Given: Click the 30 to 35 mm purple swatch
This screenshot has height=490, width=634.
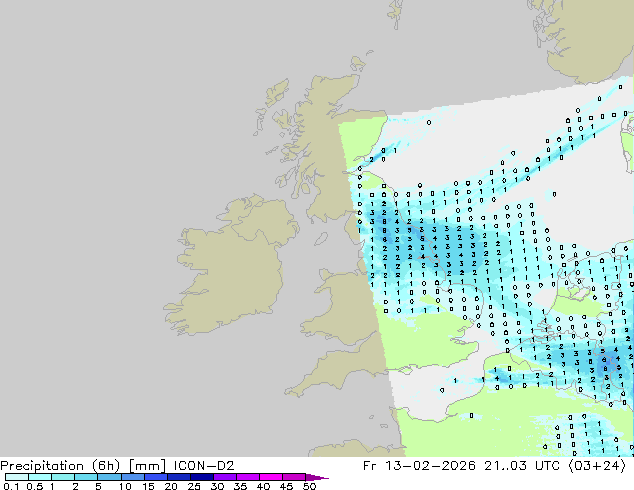Looking at the screenshot, I should point(224,477).
